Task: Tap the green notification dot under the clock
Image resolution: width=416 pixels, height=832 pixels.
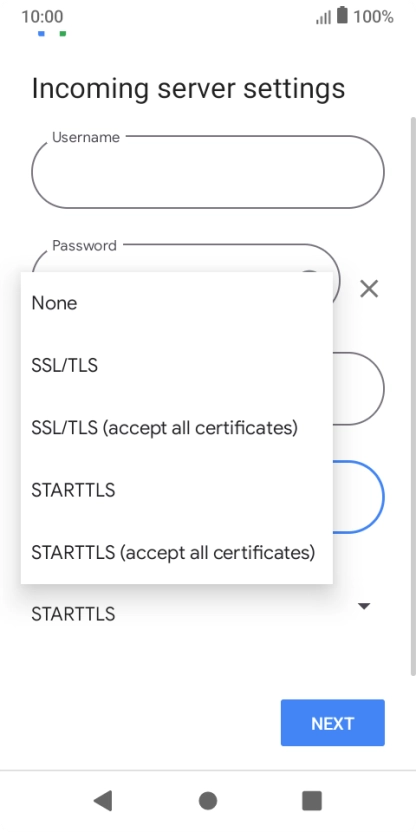Action: (x=63, y=34)
